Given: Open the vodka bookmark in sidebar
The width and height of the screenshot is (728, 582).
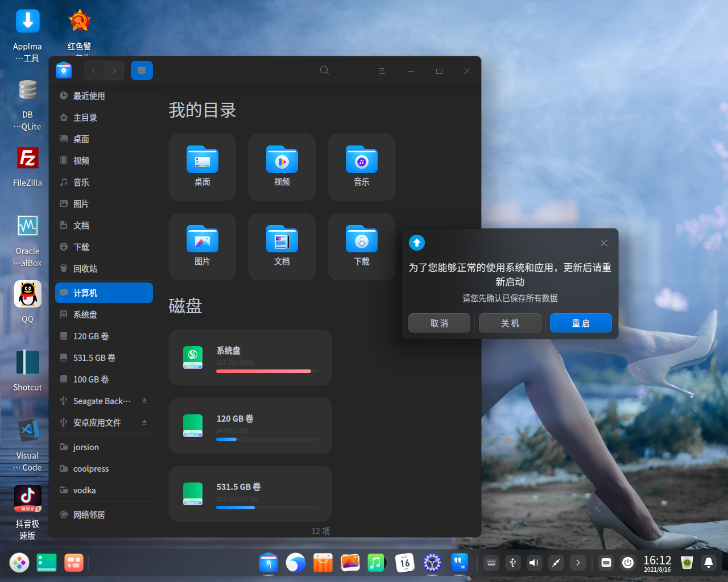Looking at the screenshot, I should click(x=104, y=490).
